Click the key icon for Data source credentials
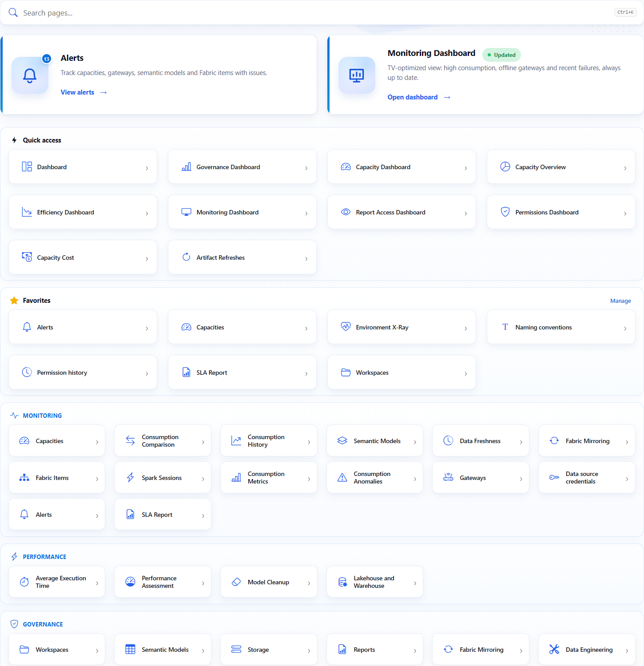Viewport: 644px width, 666px height. 554,477
